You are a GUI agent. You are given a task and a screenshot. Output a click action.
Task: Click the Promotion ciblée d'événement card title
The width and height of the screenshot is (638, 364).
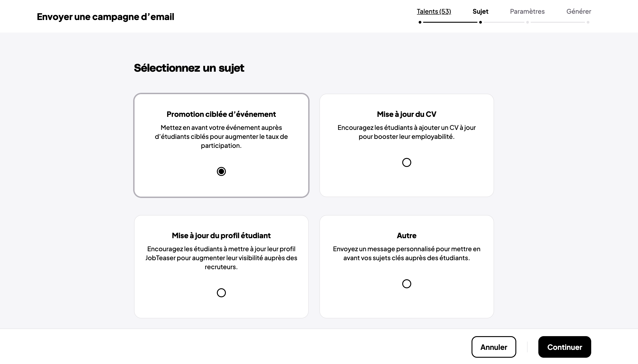click(221, 114)
